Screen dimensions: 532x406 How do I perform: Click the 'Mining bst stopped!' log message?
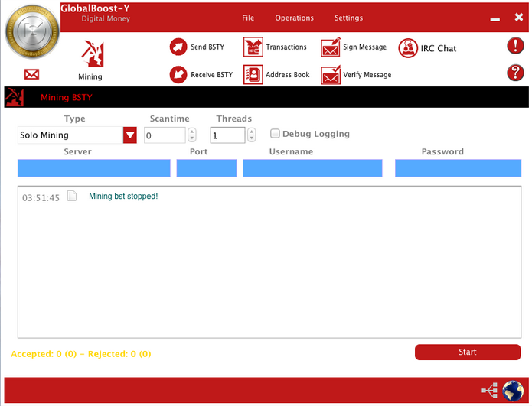pyautogui.click(x=123, y=197)
